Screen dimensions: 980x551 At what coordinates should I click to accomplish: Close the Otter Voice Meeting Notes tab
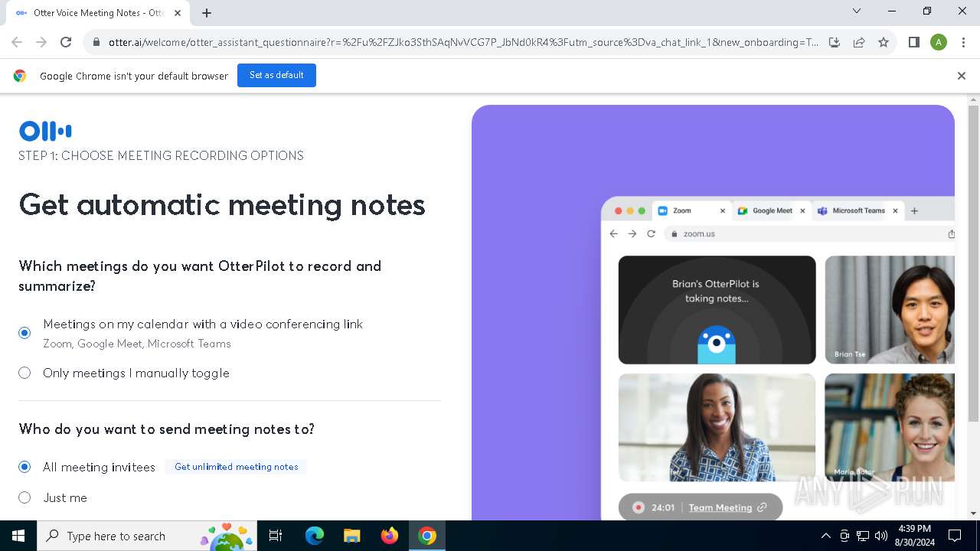[178, 13]
